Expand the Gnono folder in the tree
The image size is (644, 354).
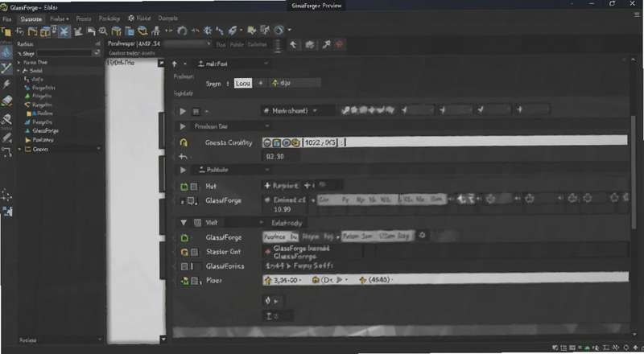coord(19,150)
